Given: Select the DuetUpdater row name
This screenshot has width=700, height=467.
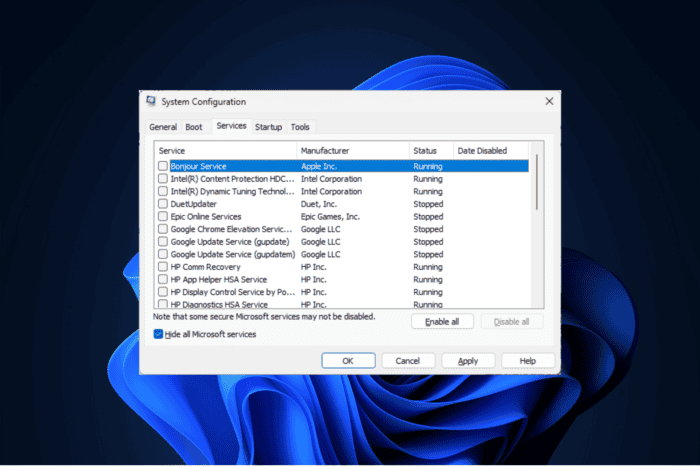Looking at the screenshot, I should point(193,204).
